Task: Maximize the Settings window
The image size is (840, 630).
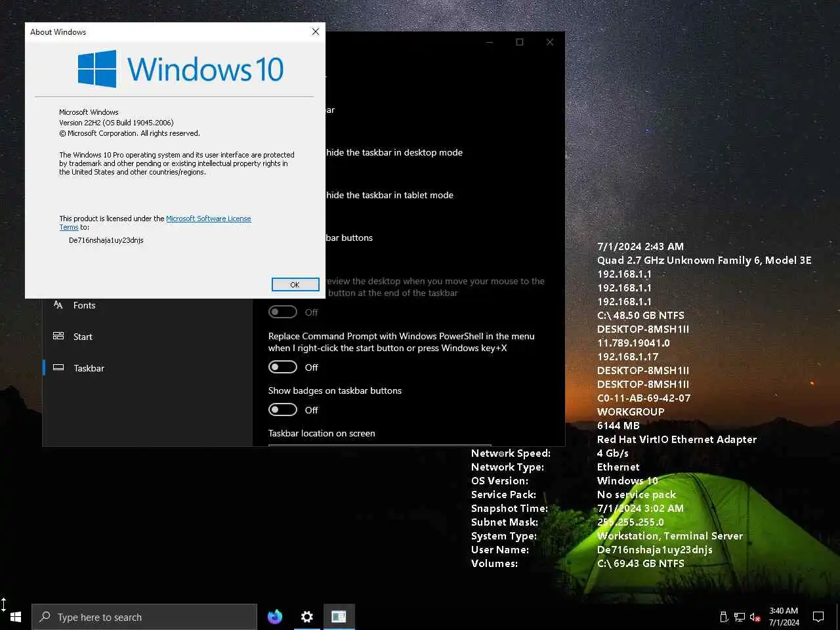Action: point(520,42)
